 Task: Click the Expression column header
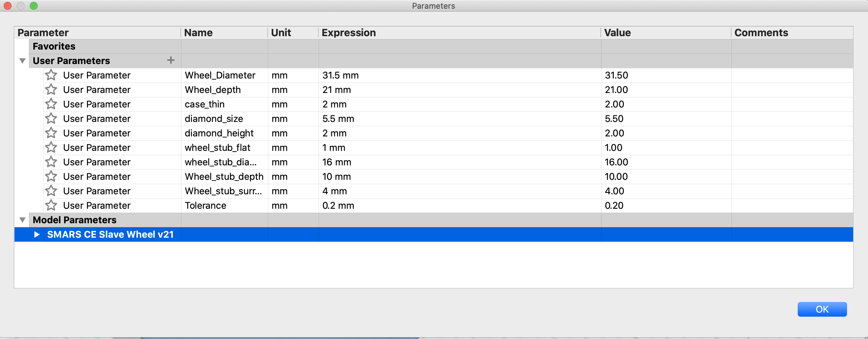(460, 33)
